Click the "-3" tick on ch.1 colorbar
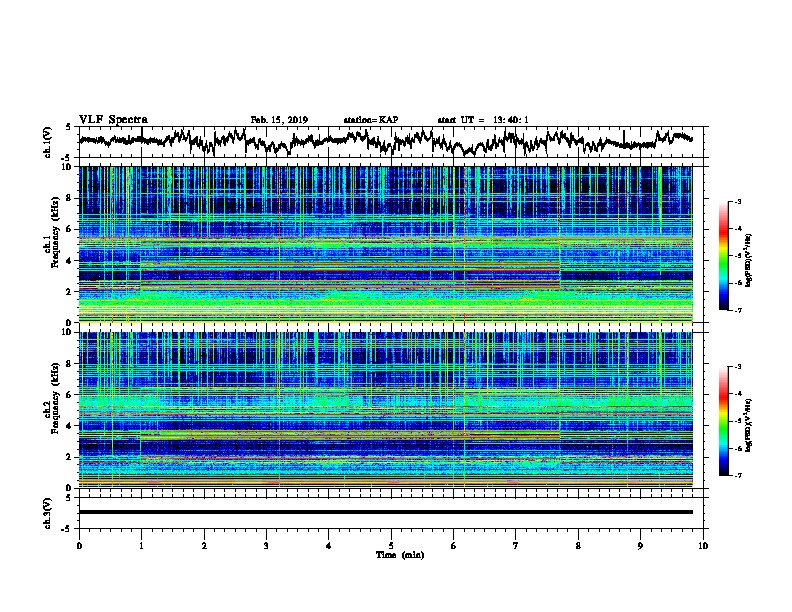Screen dimensions: 792x612 coord(738,202)
